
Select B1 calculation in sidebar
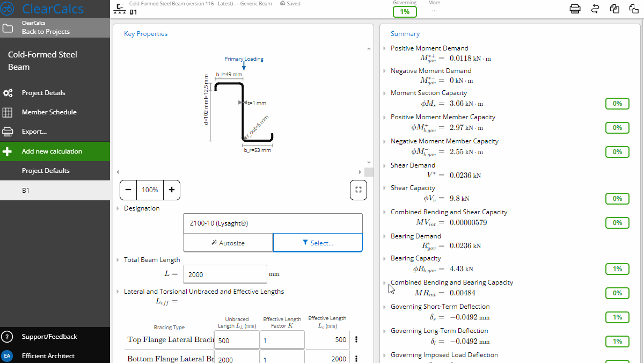click(55, 190)
